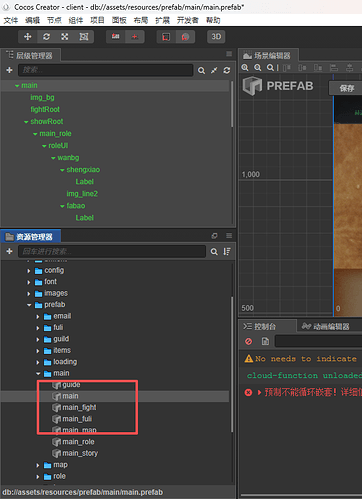Open the 文件 menu
This screenshot has width=362, height=499.
[11, 21]
